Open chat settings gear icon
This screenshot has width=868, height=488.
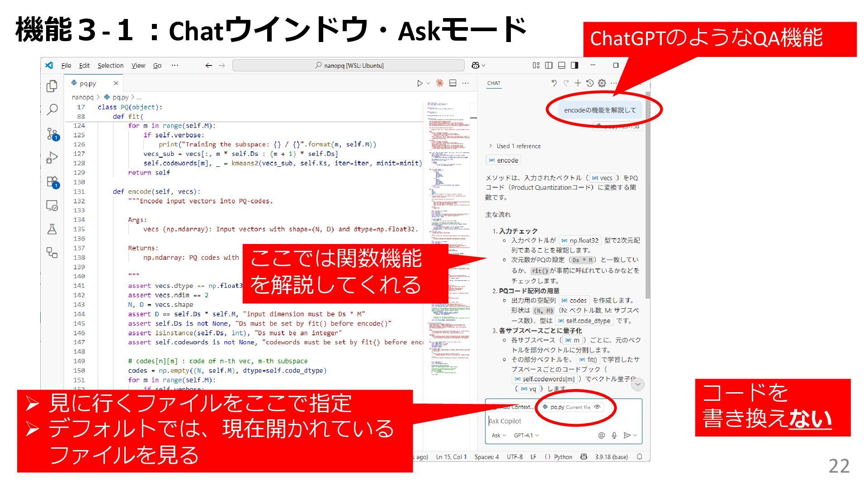(602, 83)
